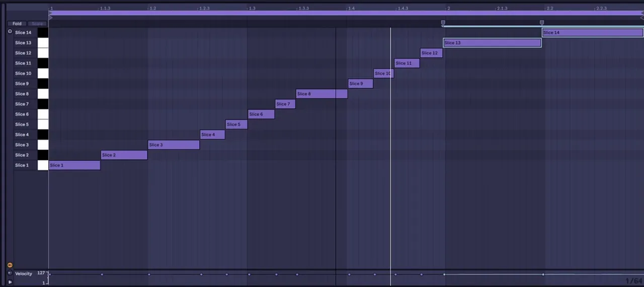Click the loop start handle at bar 2
Viewport: 644px width, 287px height.
[x=443, y=23]
